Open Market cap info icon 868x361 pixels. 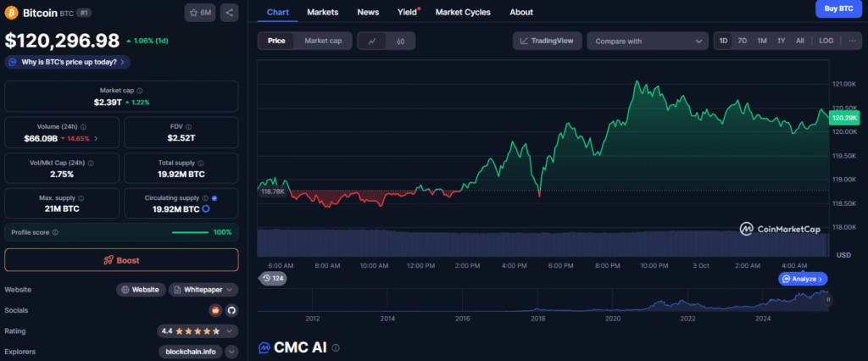140,90
